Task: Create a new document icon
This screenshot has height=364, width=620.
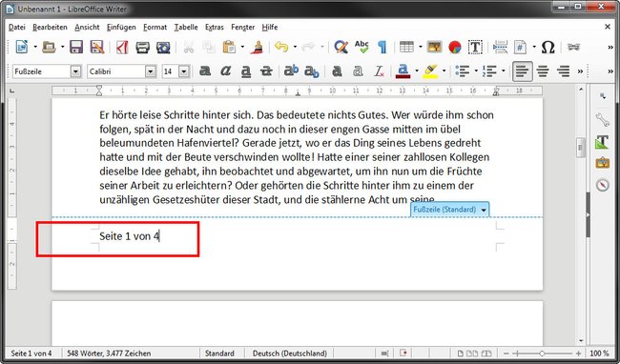Action: [x=22, y=47]
